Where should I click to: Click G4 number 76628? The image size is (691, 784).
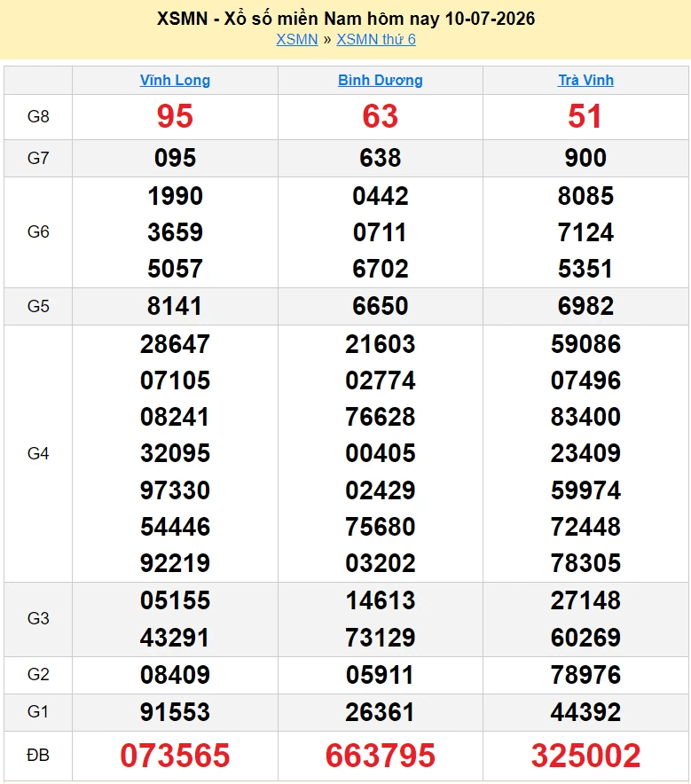[x=381, y=417]
